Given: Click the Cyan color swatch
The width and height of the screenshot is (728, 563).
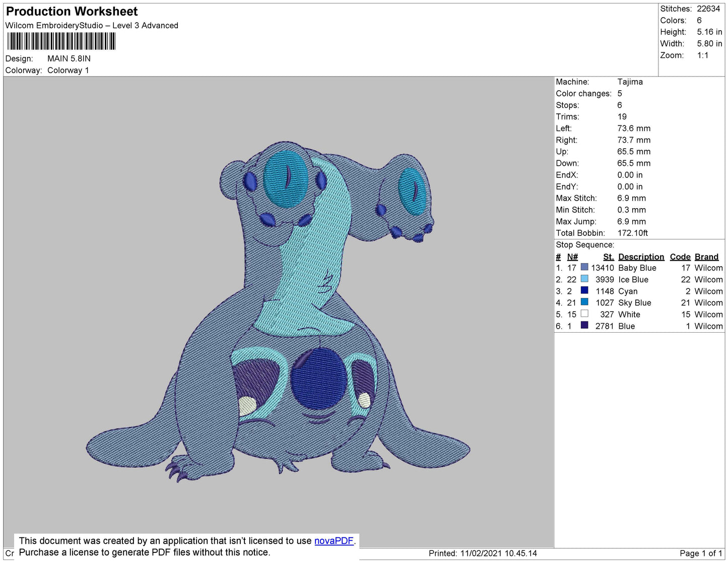Looking at the screenshot, I should pyautogui.click(x=584, y=290).
